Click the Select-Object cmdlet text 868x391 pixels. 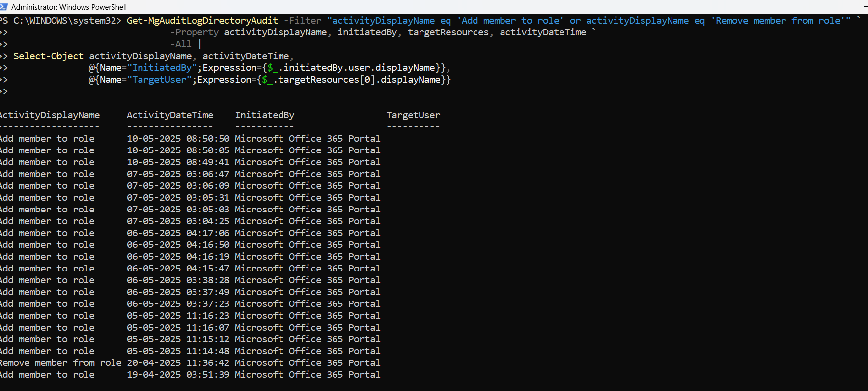point(48,56)
